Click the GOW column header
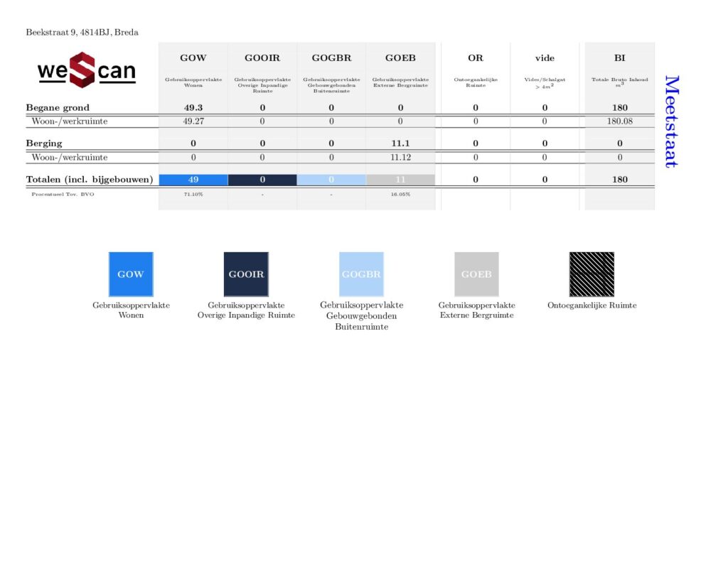 coord(193,58)
